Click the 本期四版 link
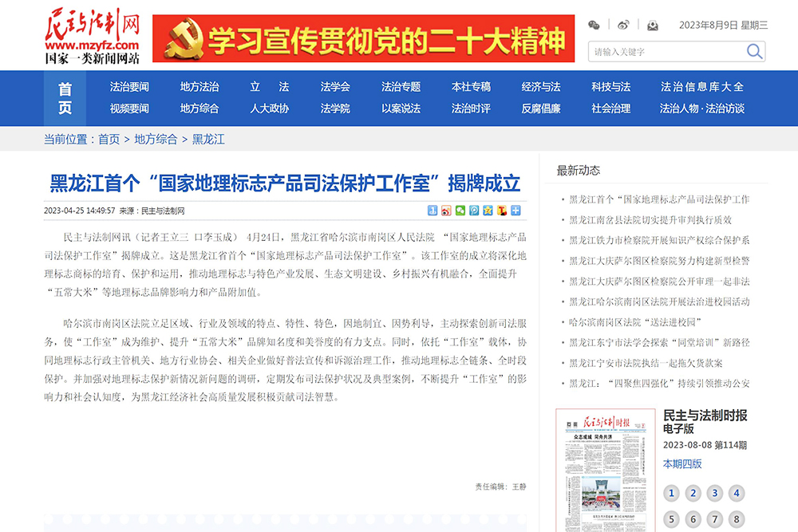Image resolution: width=798 pixels, height=532 pixels. click(x=682, y=463)
